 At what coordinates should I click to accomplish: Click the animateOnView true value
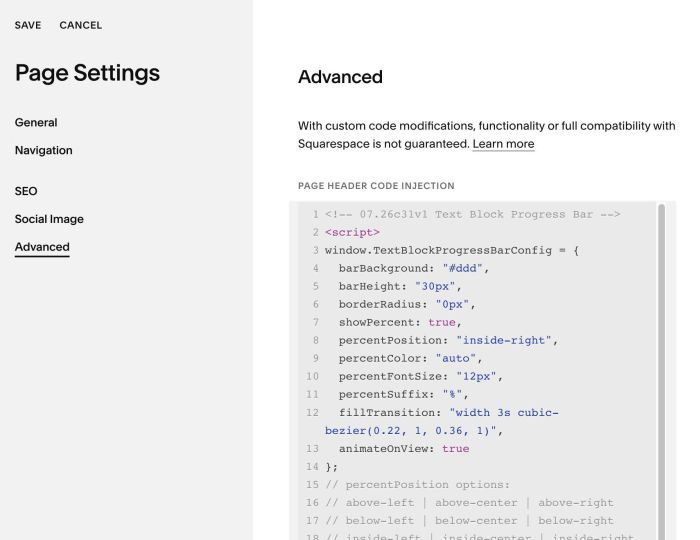(x=455, y=449)
